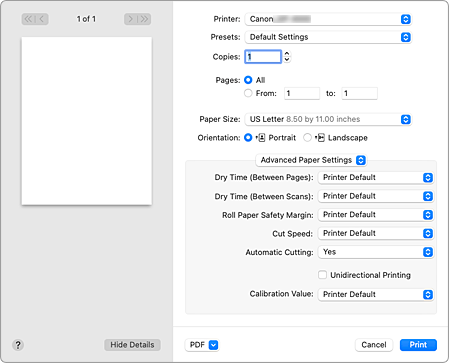The image size is (449, 363).
Task: Click the help question mark icon
Action: click(18, 345)
